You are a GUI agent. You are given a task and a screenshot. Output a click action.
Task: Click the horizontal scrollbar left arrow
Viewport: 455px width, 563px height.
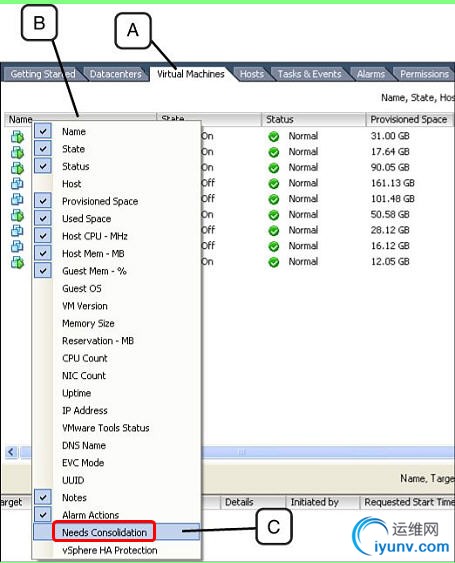coord(11,452)
